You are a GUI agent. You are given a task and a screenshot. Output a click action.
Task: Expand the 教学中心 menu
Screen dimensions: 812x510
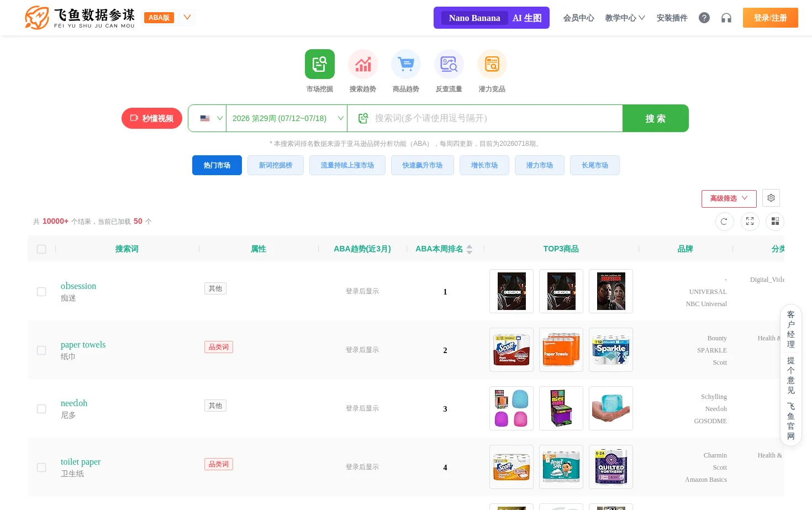pyautogui.click(x=625, y=18)
